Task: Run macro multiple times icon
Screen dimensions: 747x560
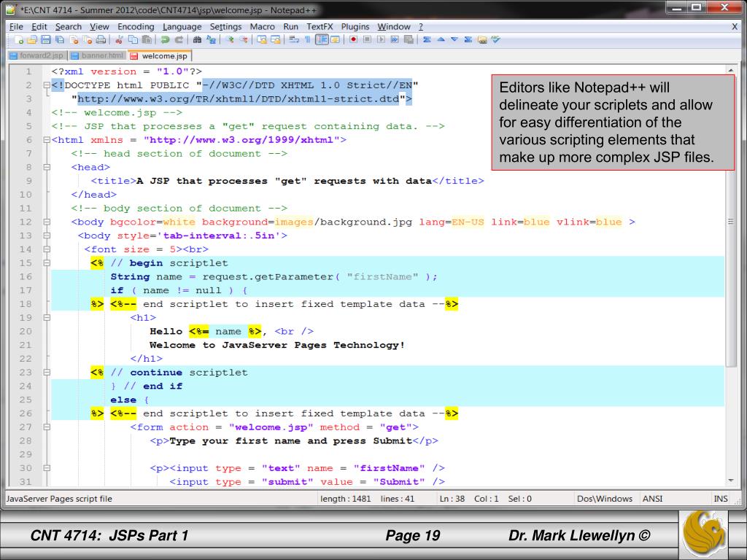Action: coord(395,40)
